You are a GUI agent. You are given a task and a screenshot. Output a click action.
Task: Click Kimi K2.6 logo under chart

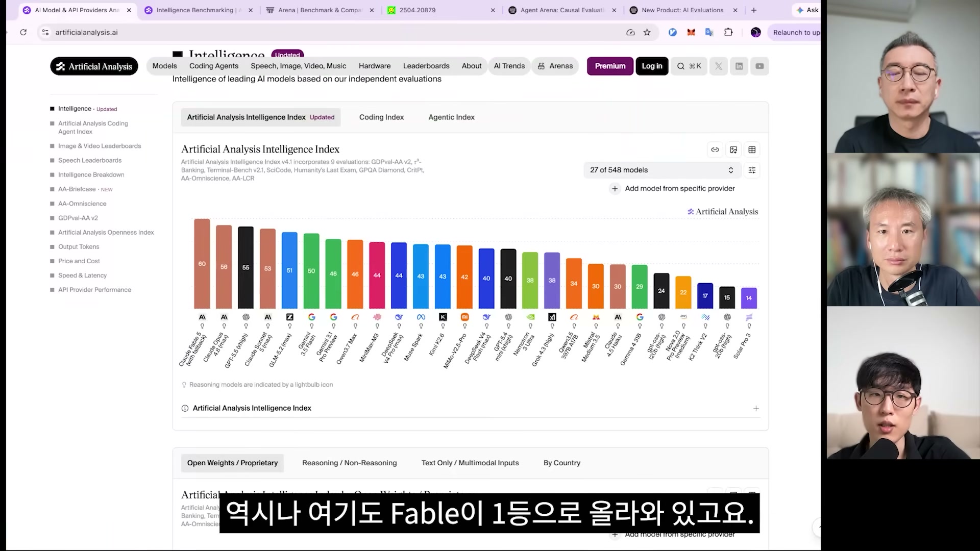coord(443,317)
